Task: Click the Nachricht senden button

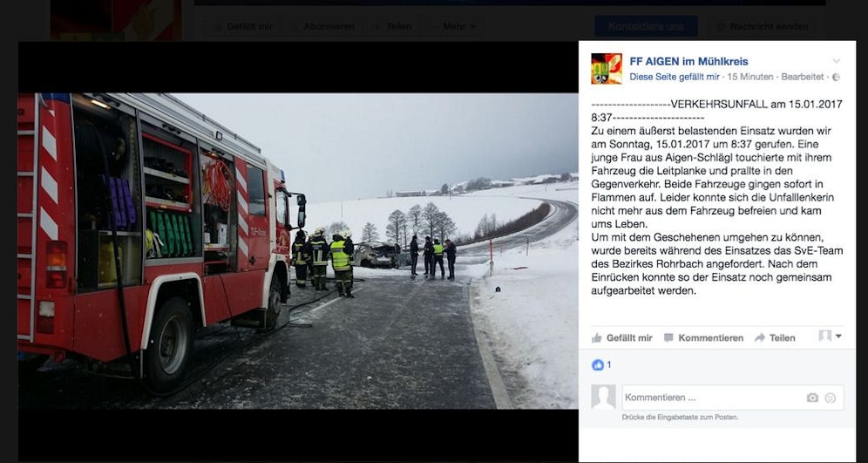Action: click(x=762, y=26)
